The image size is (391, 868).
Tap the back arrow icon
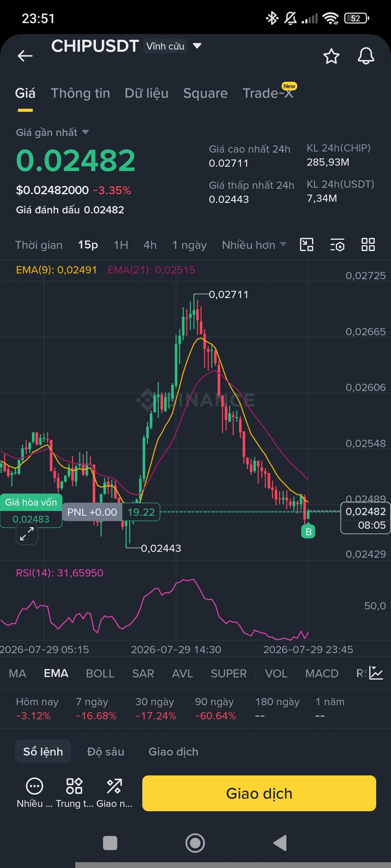25,56
